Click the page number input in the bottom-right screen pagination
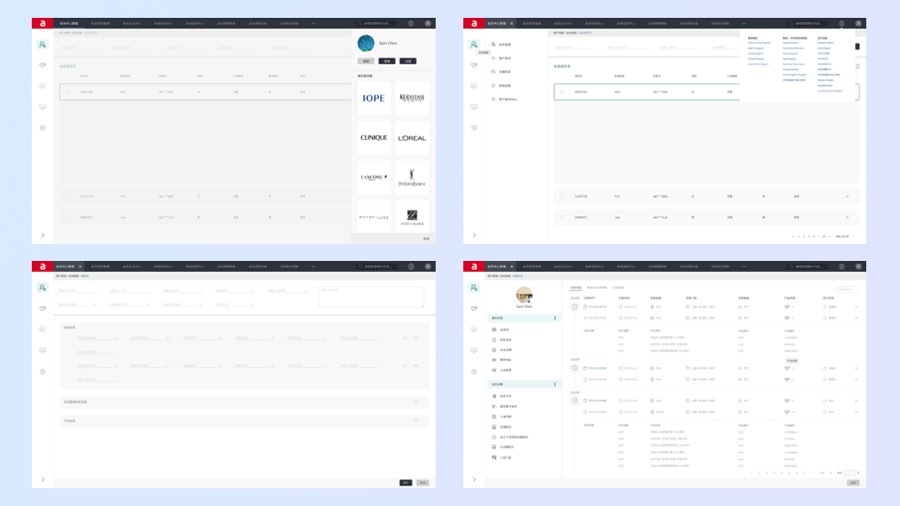The height and width of the screenshot is (506, 900). point(849,473)
